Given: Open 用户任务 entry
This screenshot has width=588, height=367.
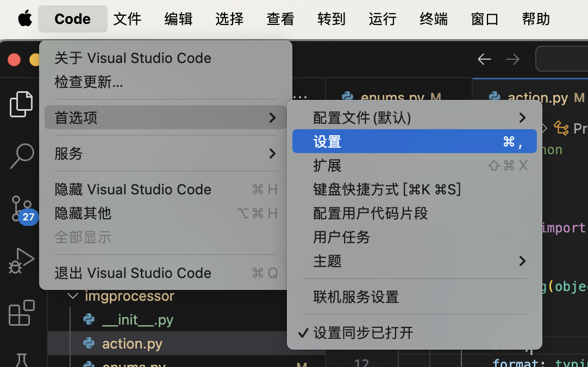Looking at the screenshot, I should [415, 237].
